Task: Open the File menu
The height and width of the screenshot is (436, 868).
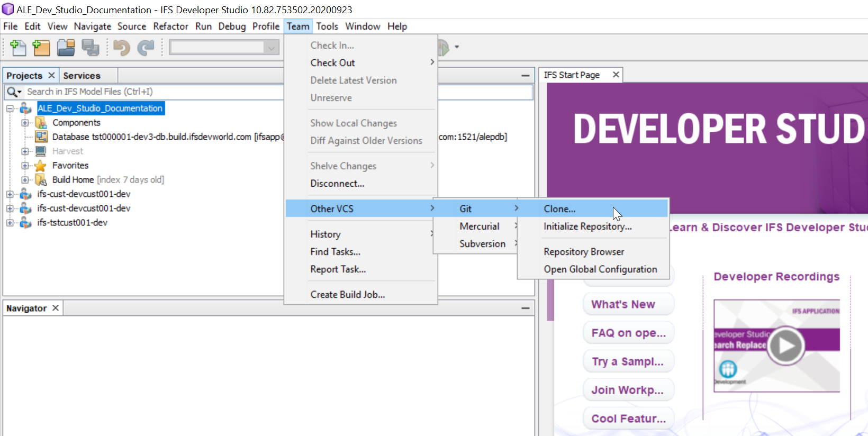Action: point(11,26)
